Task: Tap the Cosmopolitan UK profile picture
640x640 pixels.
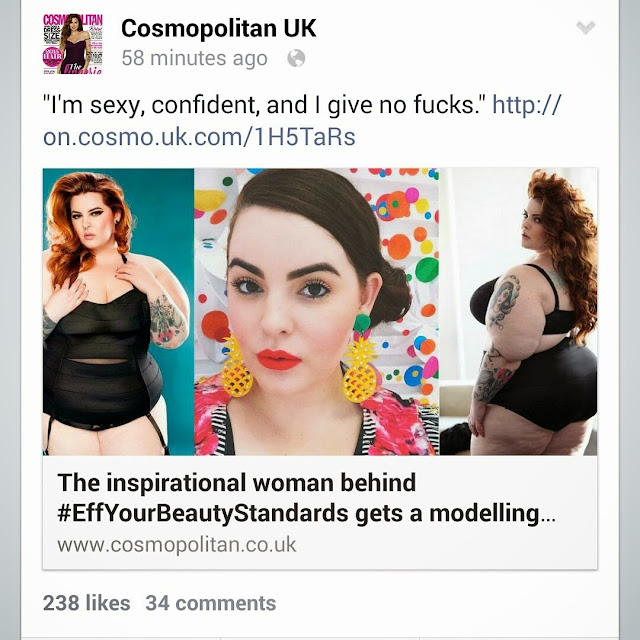Action: (73, 44)
